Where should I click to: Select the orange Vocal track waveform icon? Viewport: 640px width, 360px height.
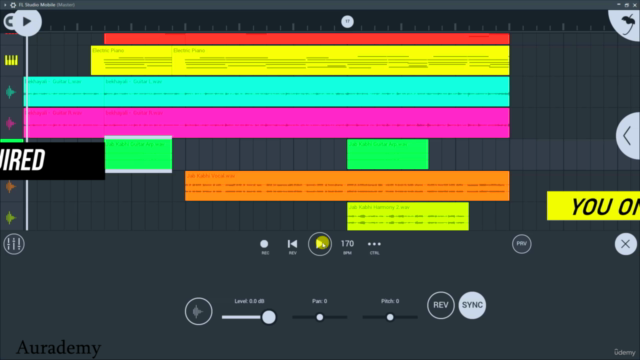(x=11, y=187)
